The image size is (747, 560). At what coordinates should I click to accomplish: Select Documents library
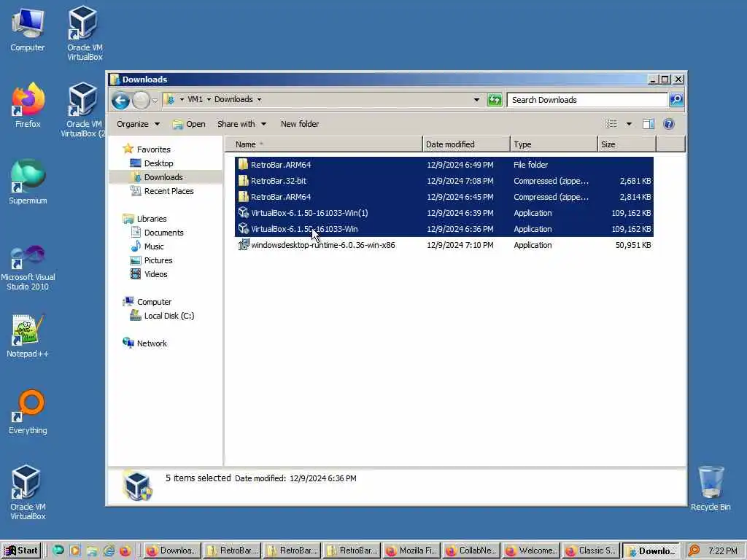(163, 233)
